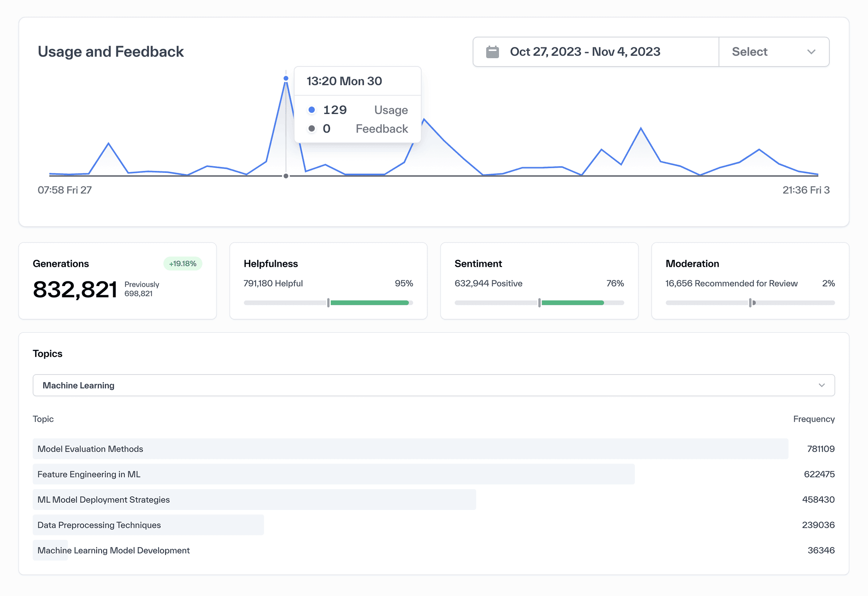Screen dimensions: 868x596
Task: Click the Frequency column header
Action: pos(814,419)
